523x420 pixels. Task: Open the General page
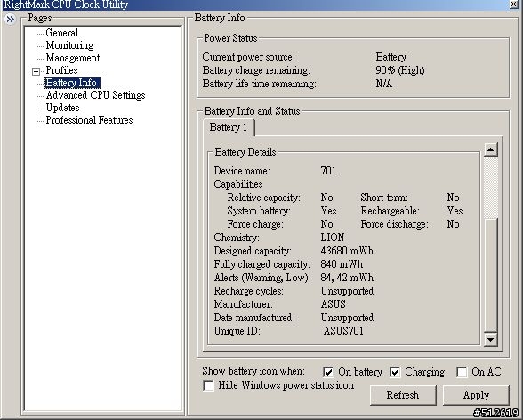[62, 33]
